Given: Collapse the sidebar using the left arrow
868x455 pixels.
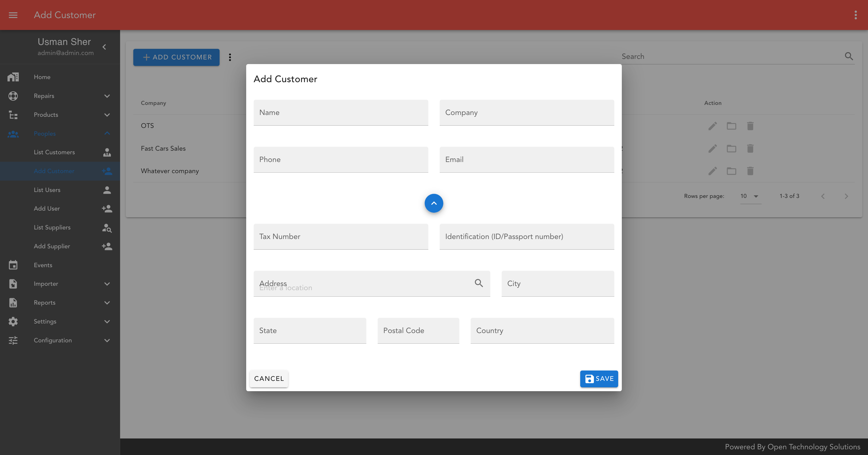Looking at the screenshot, I should [104, 47].
